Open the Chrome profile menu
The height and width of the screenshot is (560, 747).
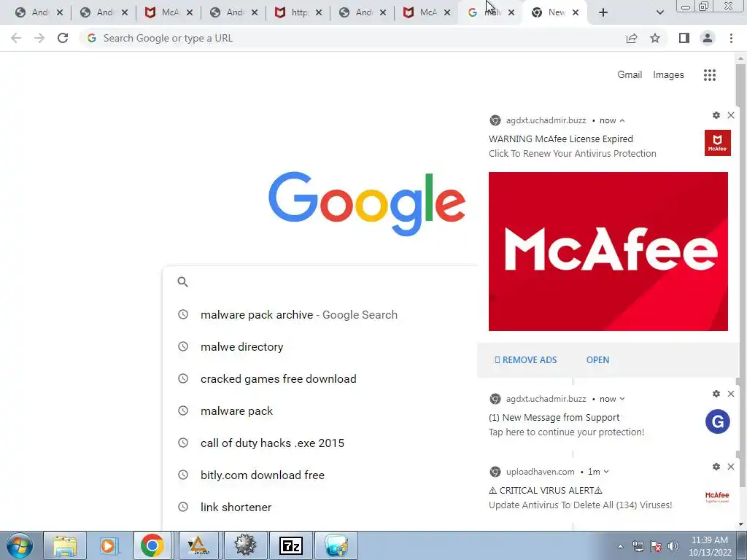point(708,38)
